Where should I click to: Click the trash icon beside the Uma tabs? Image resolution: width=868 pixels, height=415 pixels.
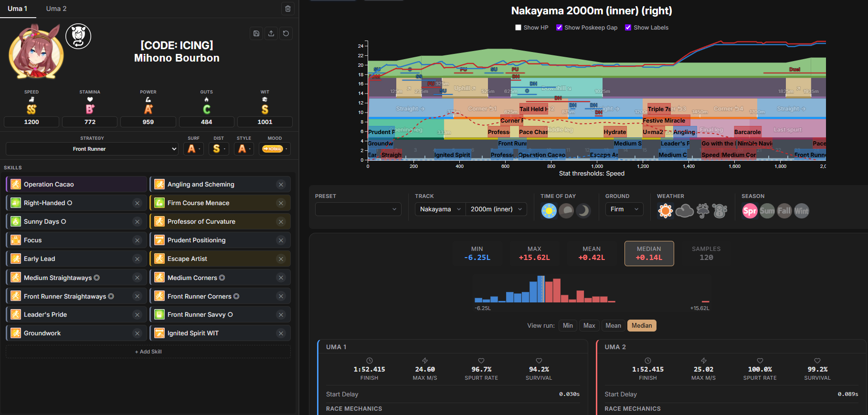tap(288, 9)
